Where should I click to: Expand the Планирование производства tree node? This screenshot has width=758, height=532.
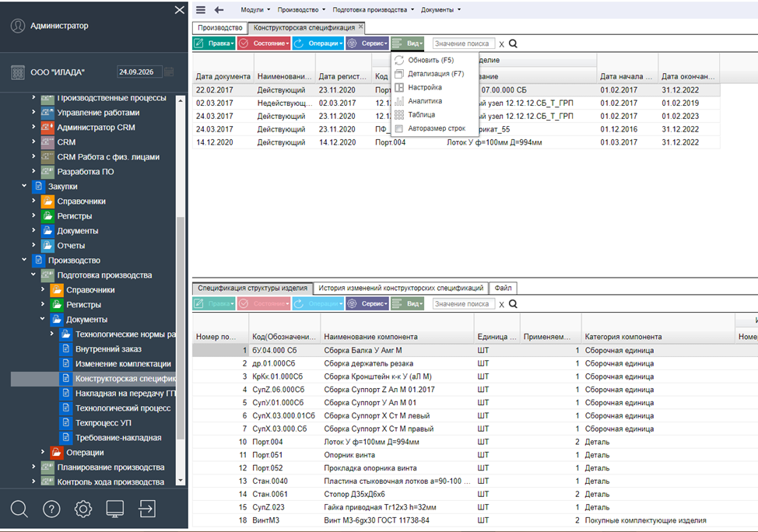point(33,467)
